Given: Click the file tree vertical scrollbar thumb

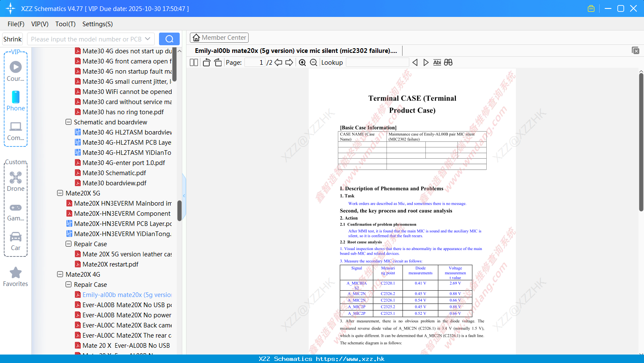Looking at the screenshot, I should (179, 210).
